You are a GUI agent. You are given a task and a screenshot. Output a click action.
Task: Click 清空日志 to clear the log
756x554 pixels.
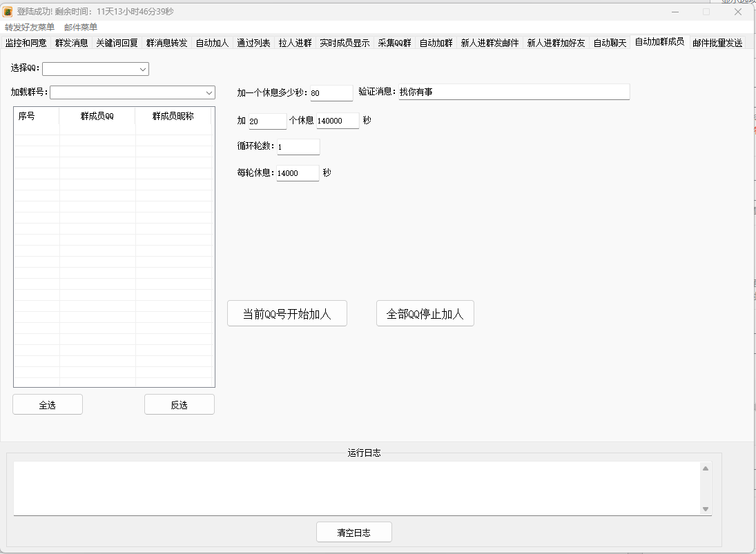click(353, 532)
